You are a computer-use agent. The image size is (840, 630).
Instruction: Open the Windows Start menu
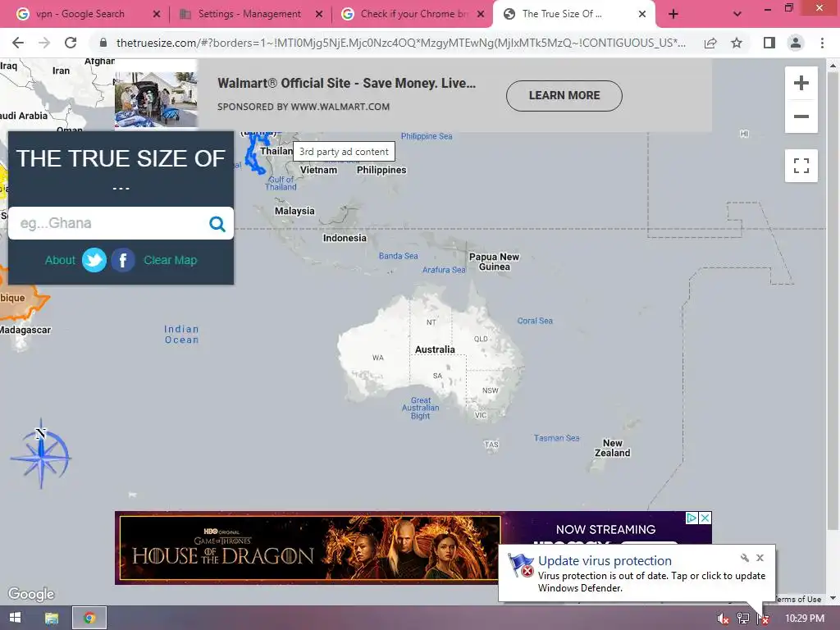click(x=16, y=618)
